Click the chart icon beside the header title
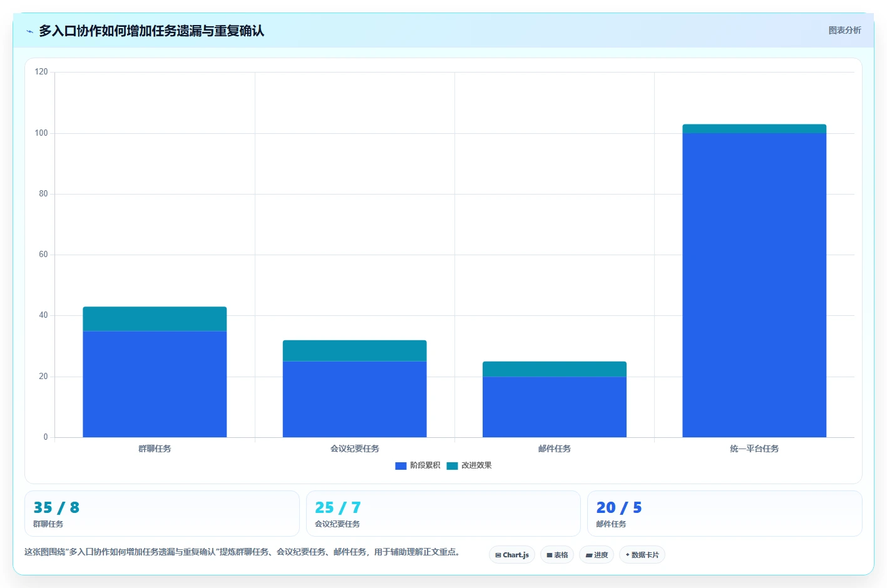Screen dimensions: 887x588 pos(29,31)
